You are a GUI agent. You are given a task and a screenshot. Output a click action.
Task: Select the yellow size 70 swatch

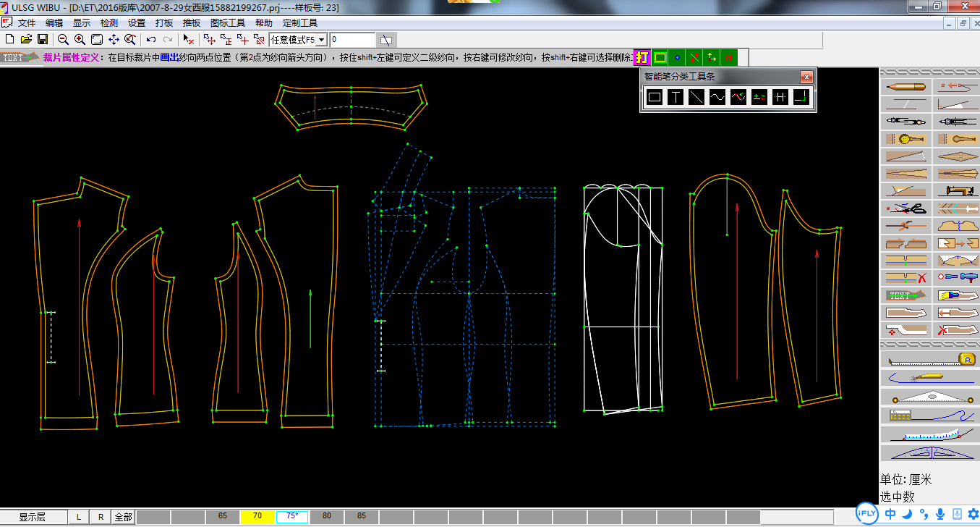point(257,517)
